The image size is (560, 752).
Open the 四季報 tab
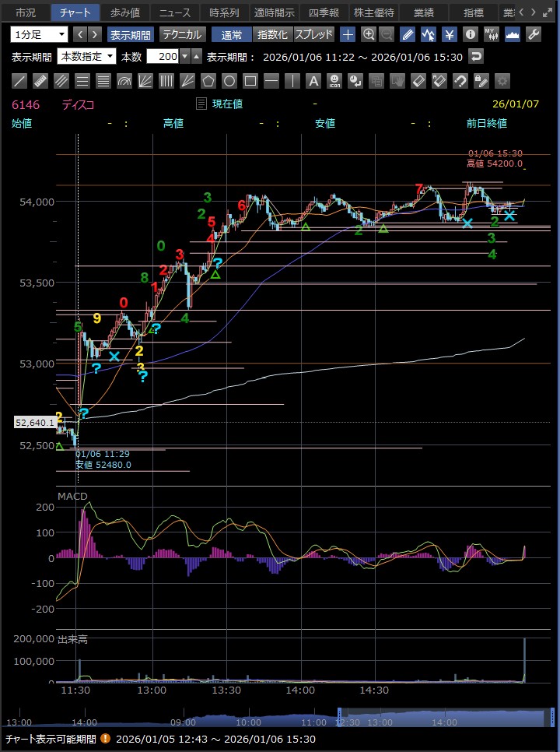coord(324,12)
